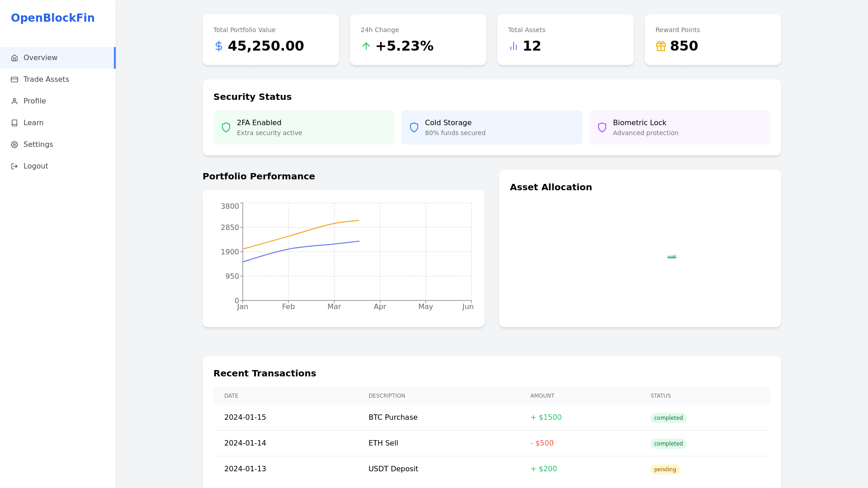This screenshot has width=868, height=488.
Task: Click the gift icon in Reward Points
Action: tap(661, 46)
